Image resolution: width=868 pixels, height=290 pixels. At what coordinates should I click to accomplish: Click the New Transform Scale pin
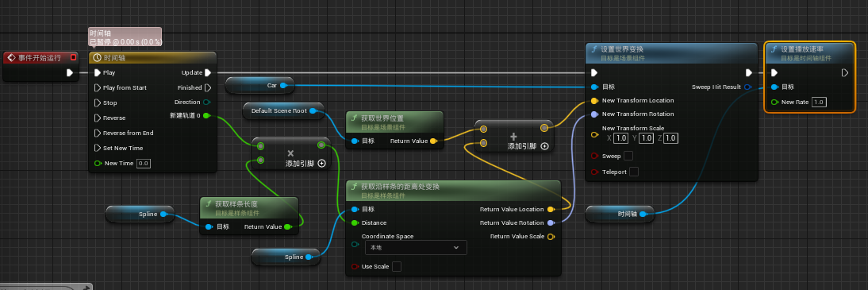click(x=594, y=135)
